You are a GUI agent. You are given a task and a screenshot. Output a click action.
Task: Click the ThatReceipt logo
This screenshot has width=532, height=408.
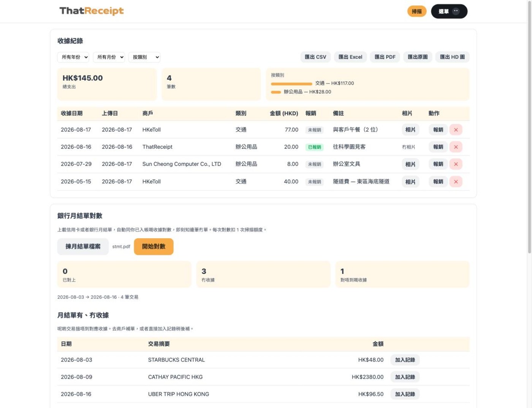[x=92, y=11]
